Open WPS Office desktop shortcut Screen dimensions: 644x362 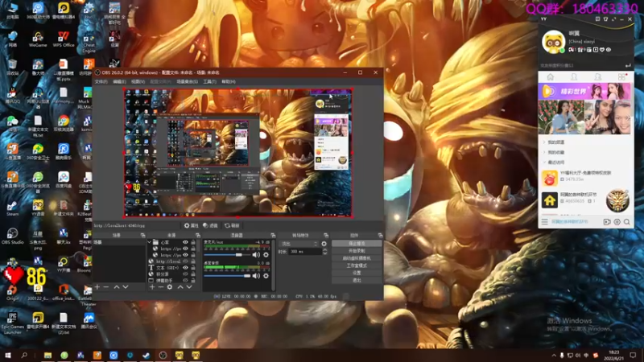tap(64, 39)
